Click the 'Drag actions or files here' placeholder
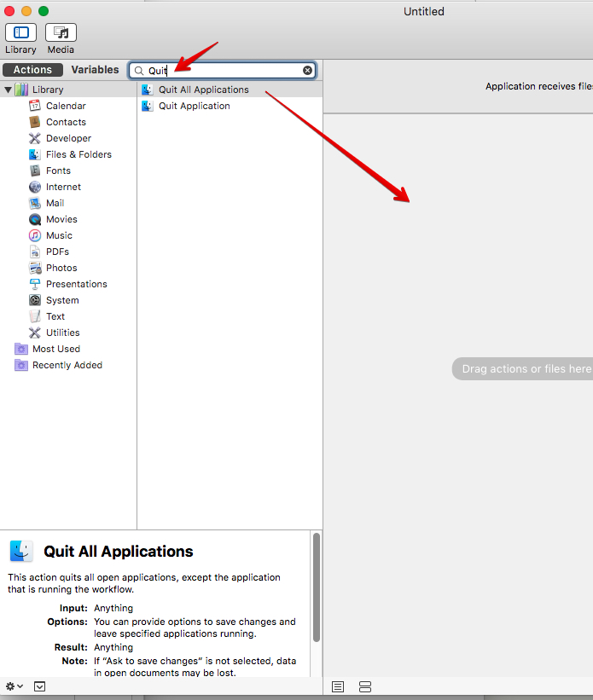Viewport: 593px width, 700px height. click(523, 368)
